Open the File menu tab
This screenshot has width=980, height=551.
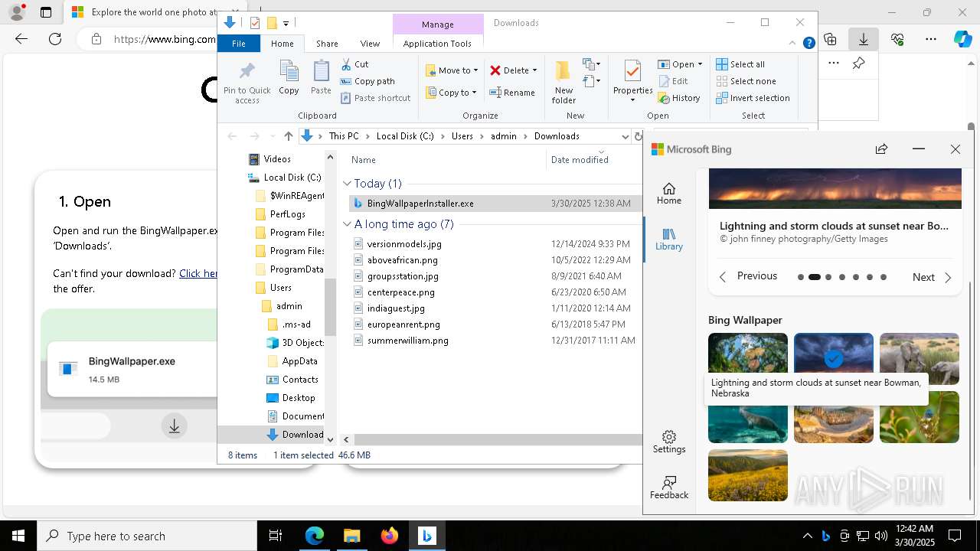click(x=239, y=44)
